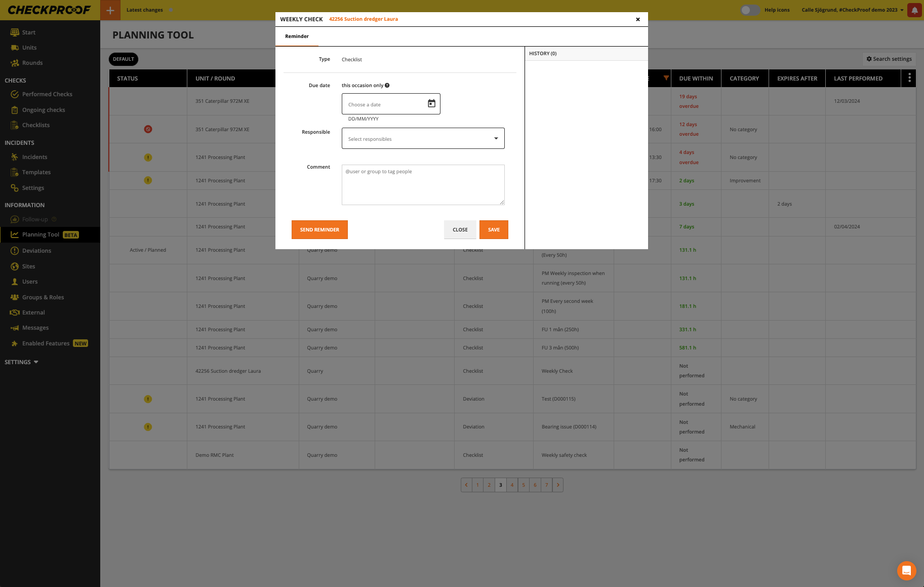Select the Reminder tab
Screen dimensions: 924x587
[297, 36]
